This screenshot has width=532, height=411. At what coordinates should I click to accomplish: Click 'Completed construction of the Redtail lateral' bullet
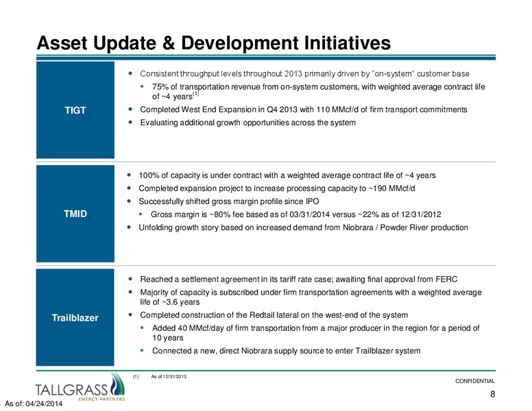click(x=274, y=315)
